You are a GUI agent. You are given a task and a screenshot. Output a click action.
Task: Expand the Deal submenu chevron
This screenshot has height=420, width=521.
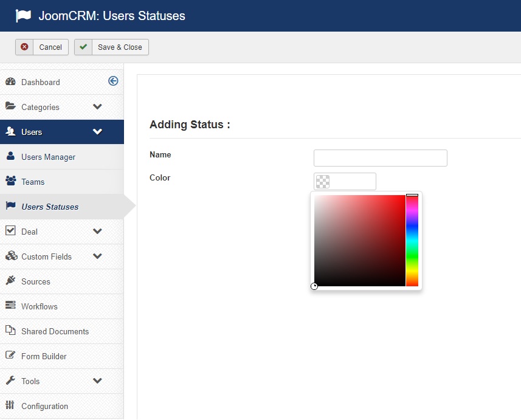[x=97, y=232]
